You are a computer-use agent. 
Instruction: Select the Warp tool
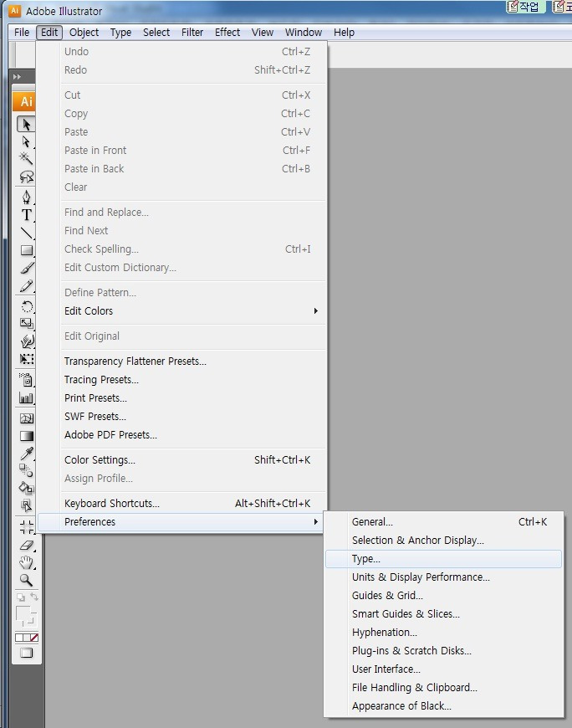[27, 341]
